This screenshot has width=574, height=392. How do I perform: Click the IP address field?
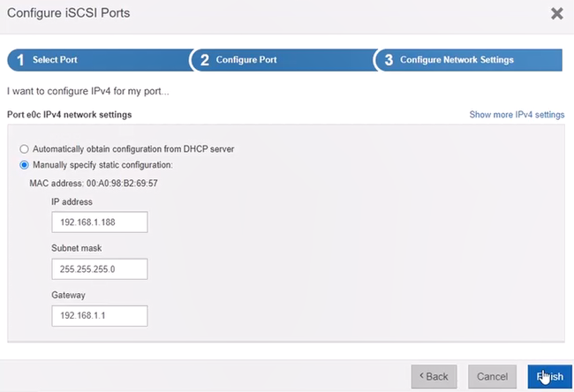tap(100, 222)
